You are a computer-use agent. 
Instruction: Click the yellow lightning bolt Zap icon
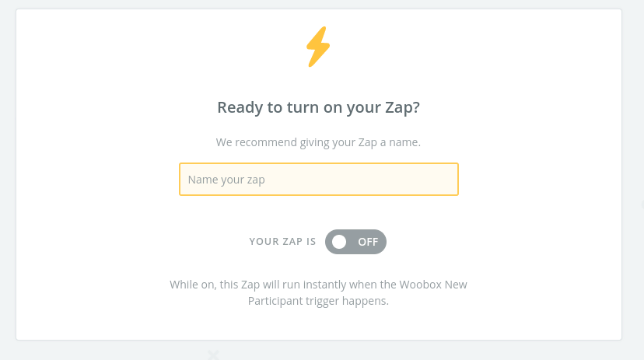(x=318, y=47)
